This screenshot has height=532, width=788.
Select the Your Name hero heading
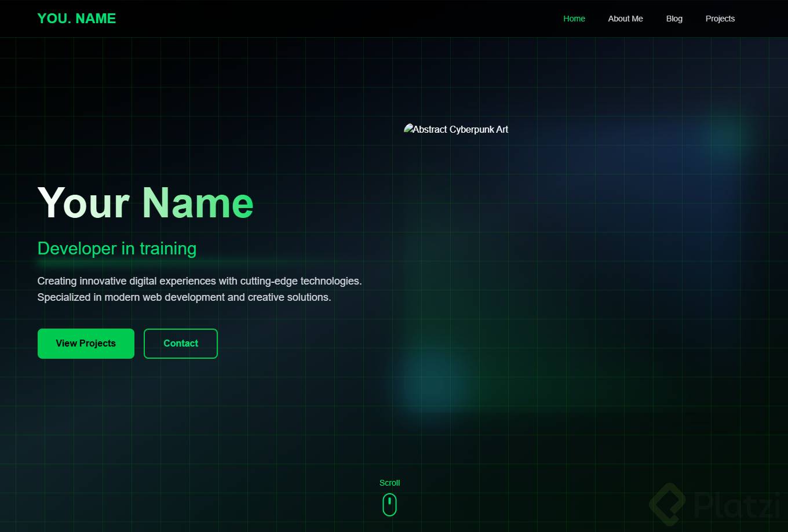click(x=145, y=203)
